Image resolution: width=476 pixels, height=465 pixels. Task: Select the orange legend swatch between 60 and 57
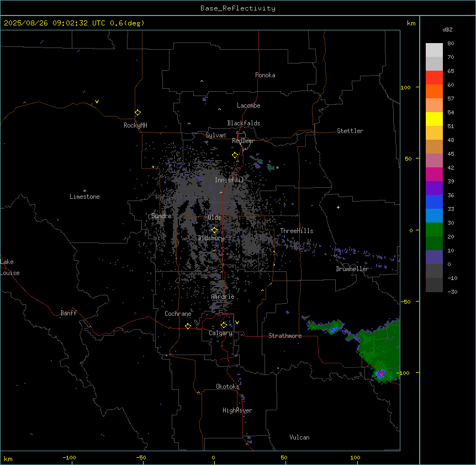click(434, 91)
